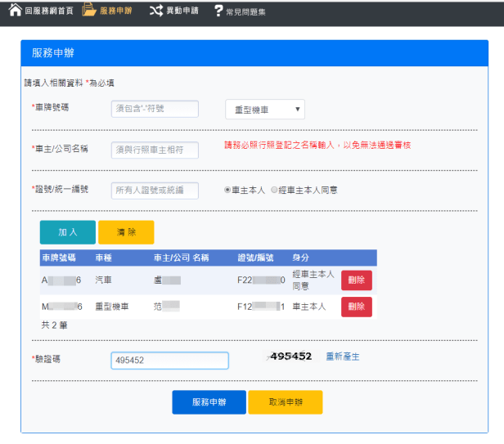
Task: Click the question mark icon for 常見問題集
Action: pos(218,11)
